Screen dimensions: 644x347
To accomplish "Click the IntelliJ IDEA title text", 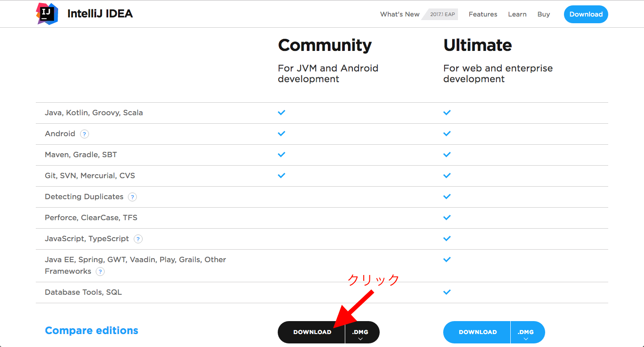I will click(x=100, y=14).
